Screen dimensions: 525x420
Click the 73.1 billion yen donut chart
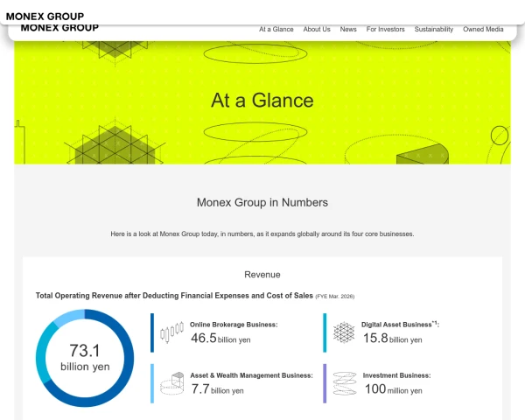pos(85,358)
